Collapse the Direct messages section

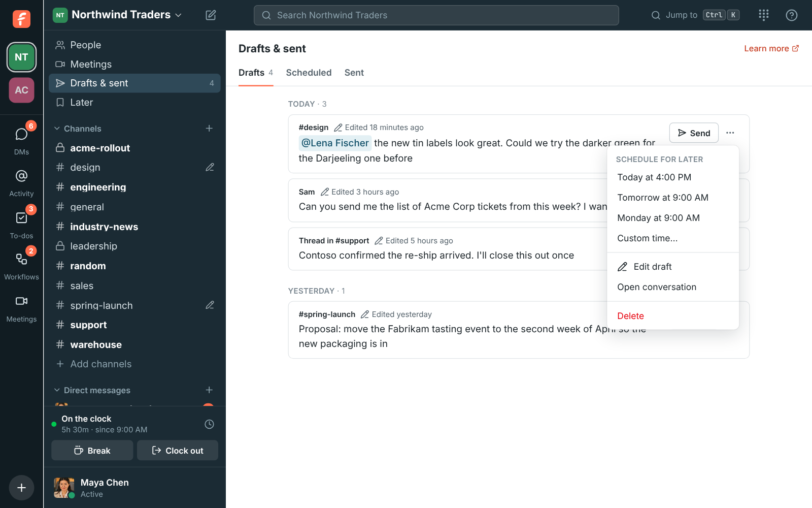(57, 390)
